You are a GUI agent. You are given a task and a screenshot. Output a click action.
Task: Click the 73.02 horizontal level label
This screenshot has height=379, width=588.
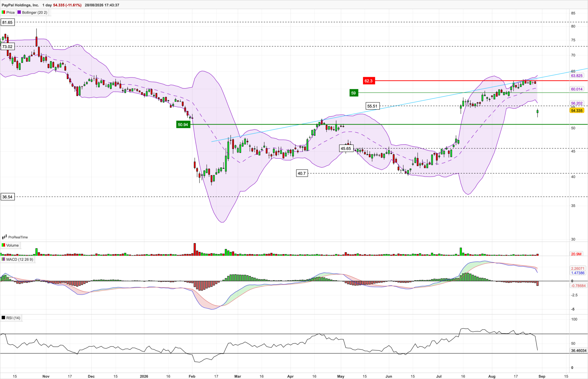tap(7, 46)
